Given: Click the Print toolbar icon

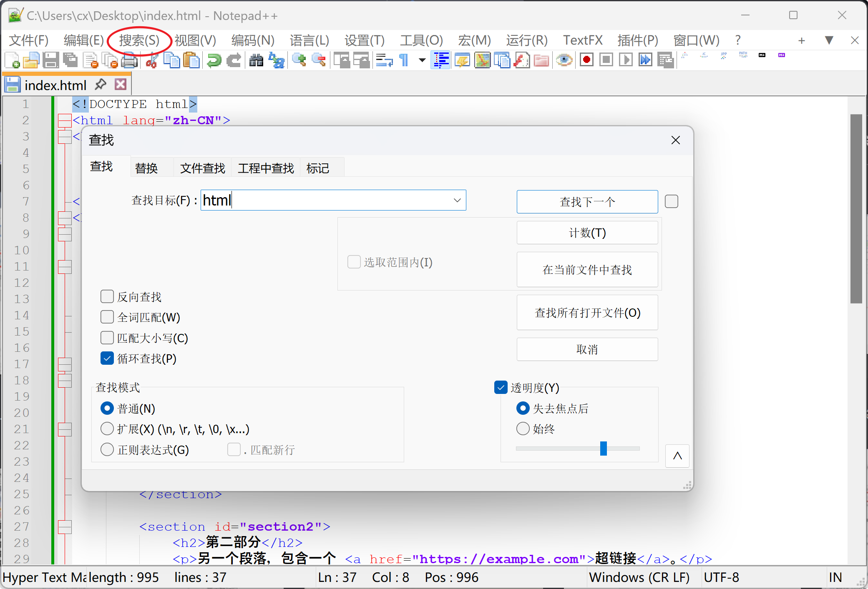Looking at the screenshot, I should point(130,60).
